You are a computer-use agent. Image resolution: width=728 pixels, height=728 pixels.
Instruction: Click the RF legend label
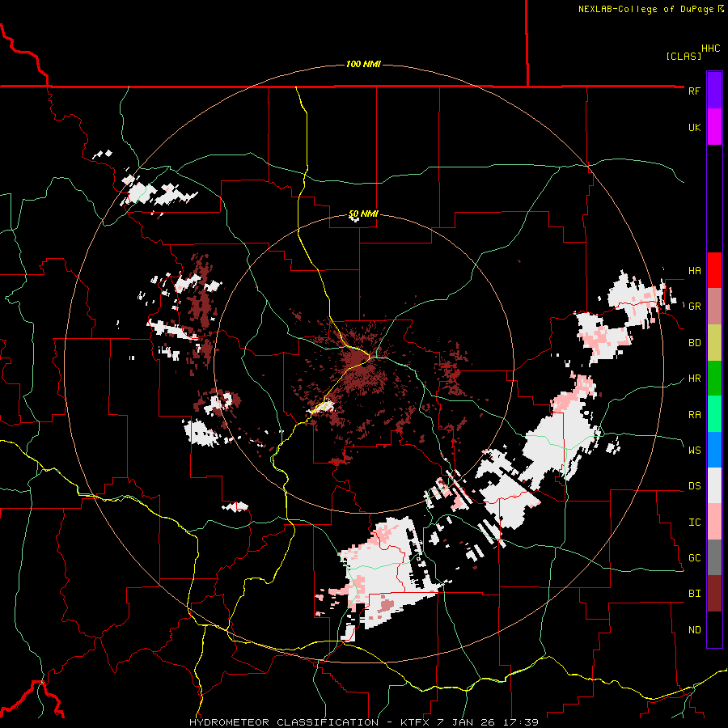point(694,91)
